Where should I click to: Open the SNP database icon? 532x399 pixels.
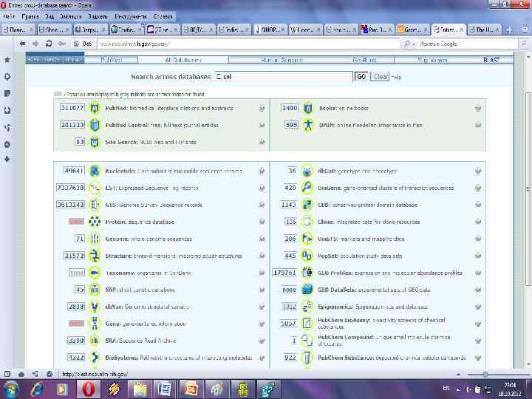pyautogui.click(x=95, y=290)
